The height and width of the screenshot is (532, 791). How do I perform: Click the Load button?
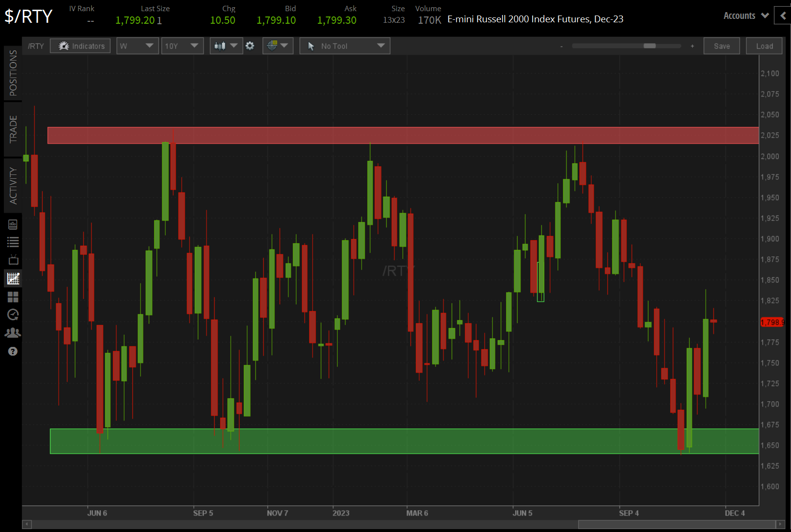point(764,46)
